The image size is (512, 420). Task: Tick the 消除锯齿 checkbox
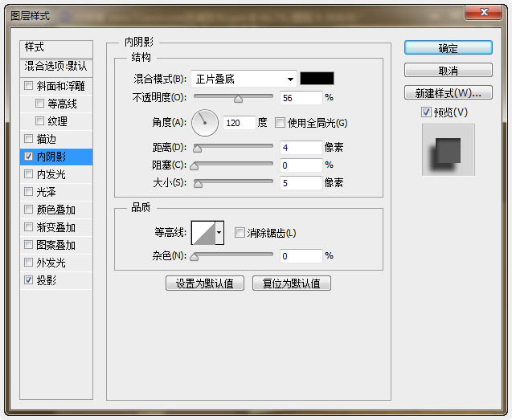click(x=240, y=233)
